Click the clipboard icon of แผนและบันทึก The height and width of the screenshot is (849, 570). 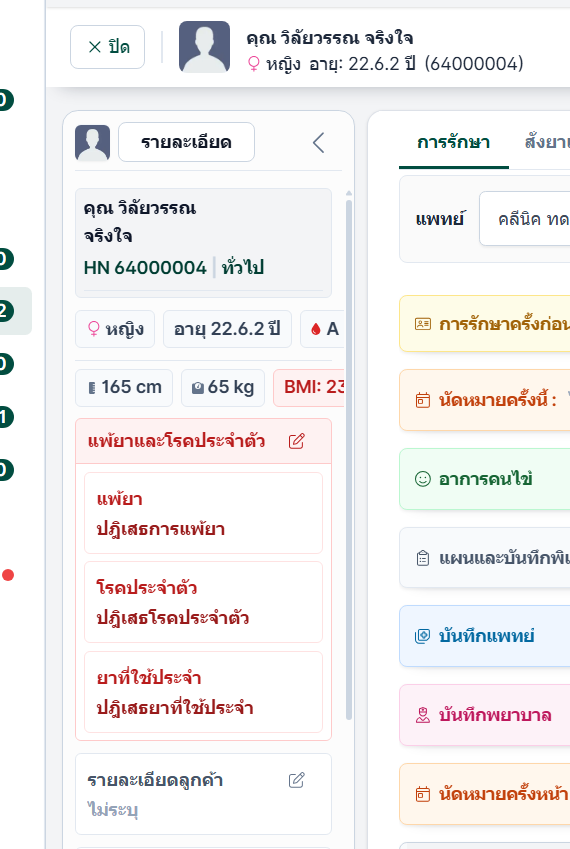click(423, 558)
